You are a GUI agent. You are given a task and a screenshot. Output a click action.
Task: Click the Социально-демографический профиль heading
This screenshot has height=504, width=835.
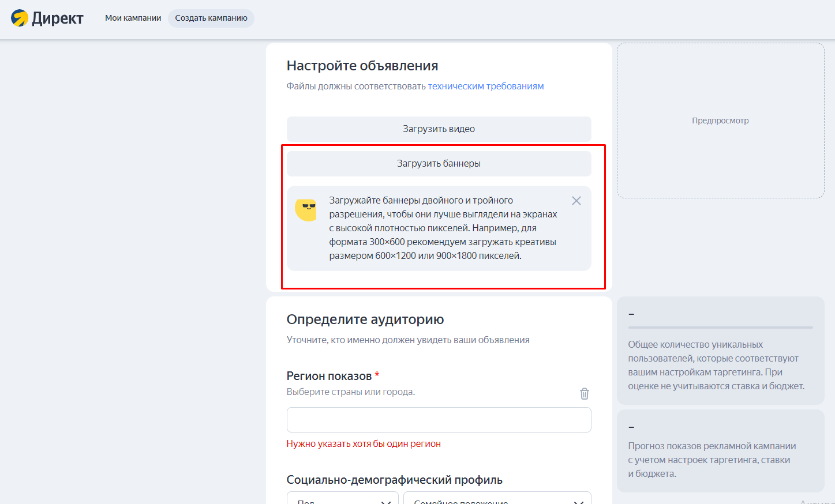tap(395, 480)
